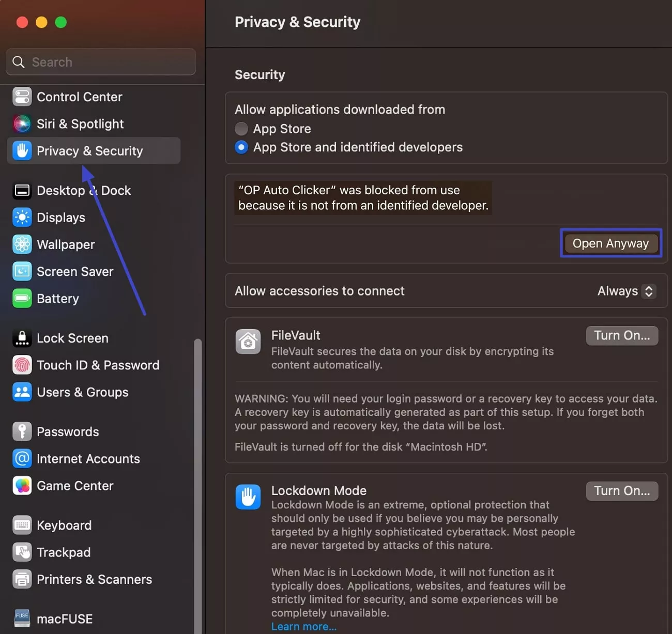Open the Battery icon
This screenshot has width=672, height=634.
click(x=22, y=299)
